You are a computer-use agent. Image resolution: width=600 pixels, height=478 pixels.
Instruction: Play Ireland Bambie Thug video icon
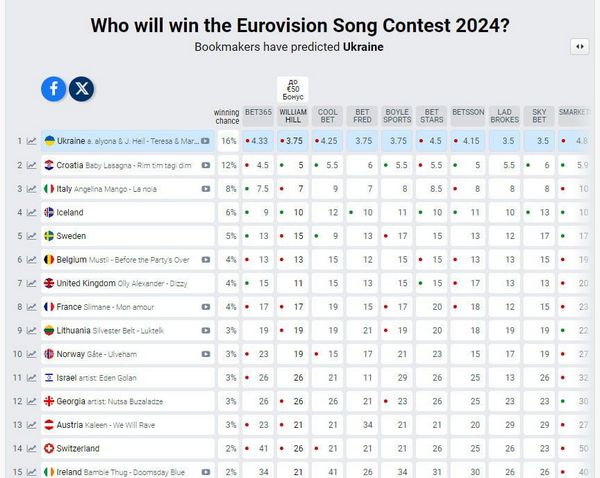point(206,472)
